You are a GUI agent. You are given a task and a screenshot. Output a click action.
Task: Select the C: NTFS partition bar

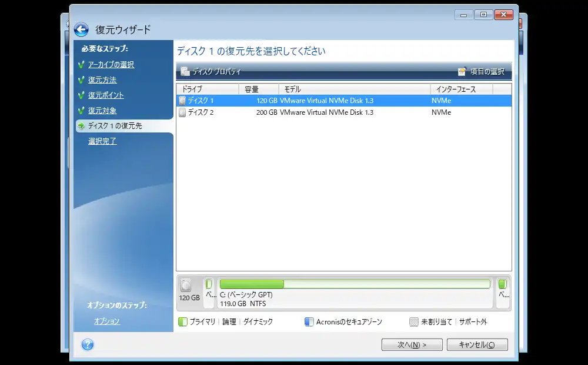pyautogui.click(x=355, y=291)
